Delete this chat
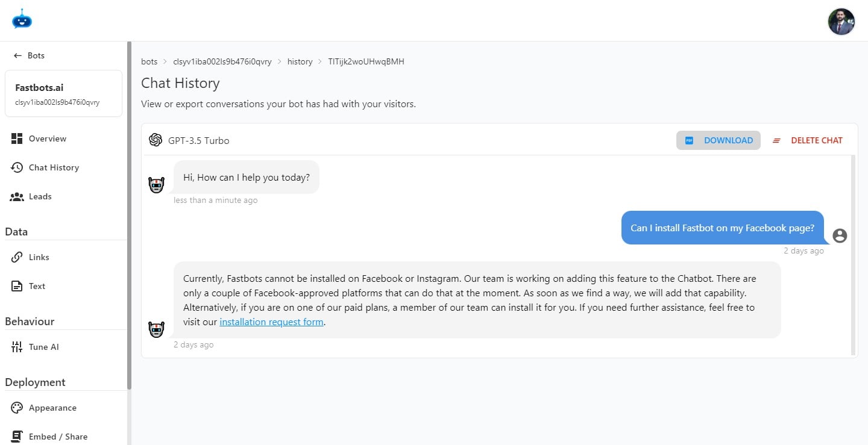The height and width of the screenshot is (445, 868). point(807,140)
